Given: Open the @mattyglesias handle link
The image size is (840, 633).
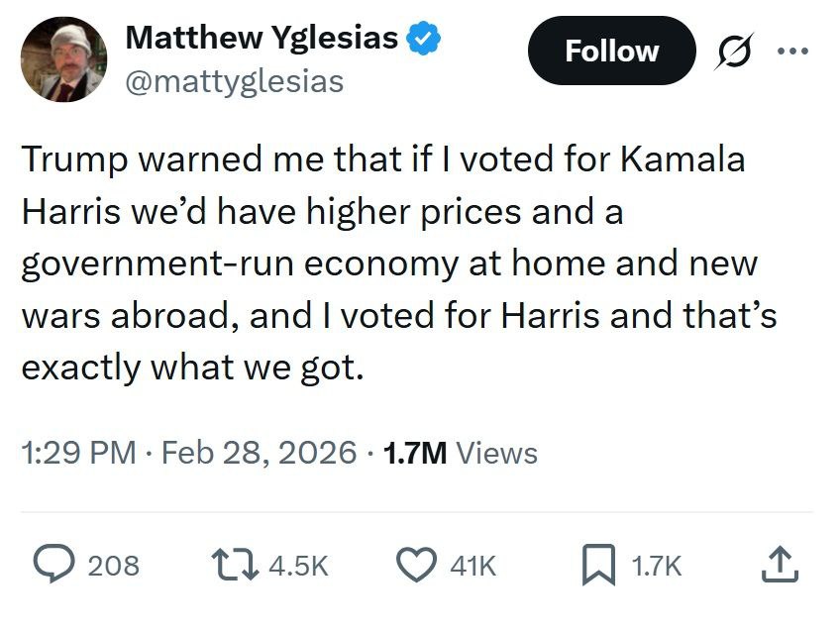Looking at the screenshot, I should click(234, 80).
